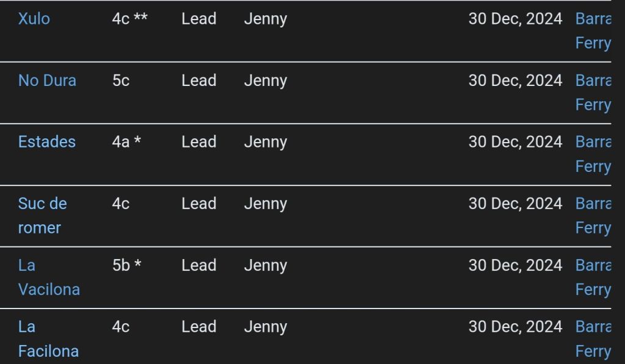This screenshot has height=364, width=625.
Task: Open the crag link in the No Dura row
Action: pos(593,92)
